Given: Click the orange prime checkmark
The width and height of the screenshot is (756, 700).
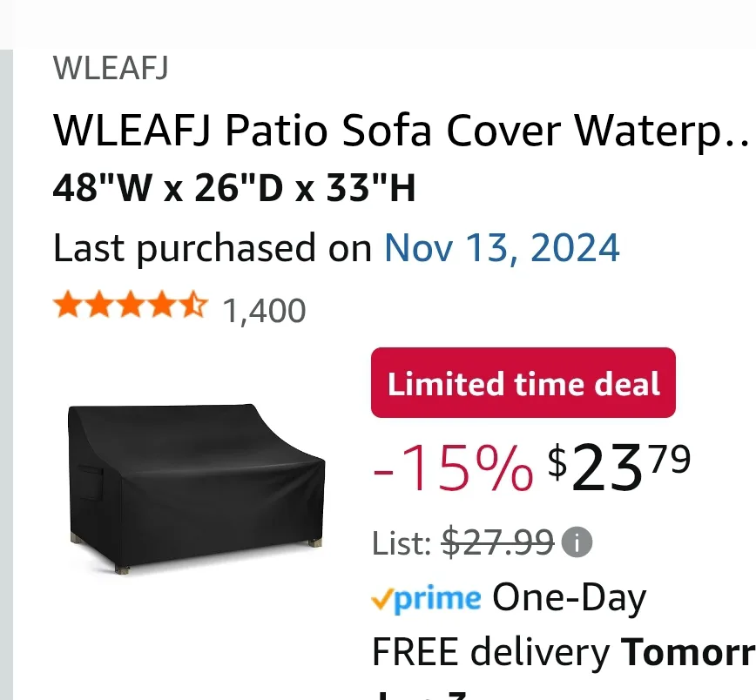Looking at the screenshot, I should [381, 600].
